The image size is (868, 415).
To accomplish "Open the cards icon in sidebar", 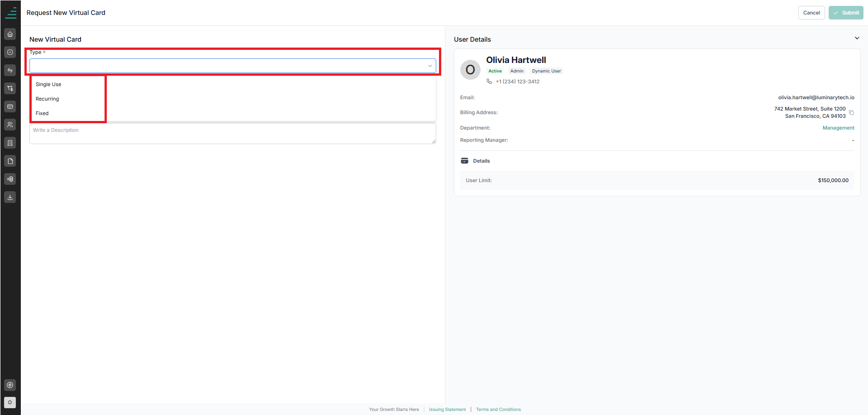I will pyautogui.click(x=10, y=106).
